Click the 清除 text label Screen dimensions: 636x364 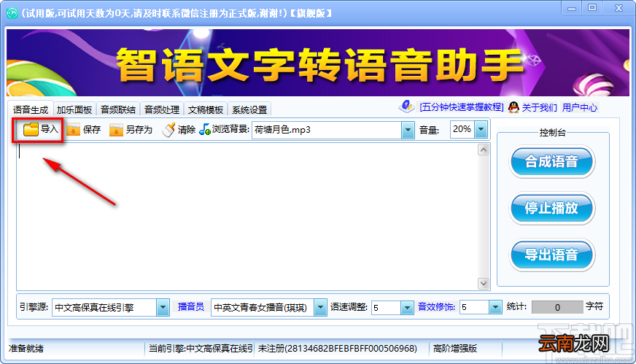click(x=187, y=129)
